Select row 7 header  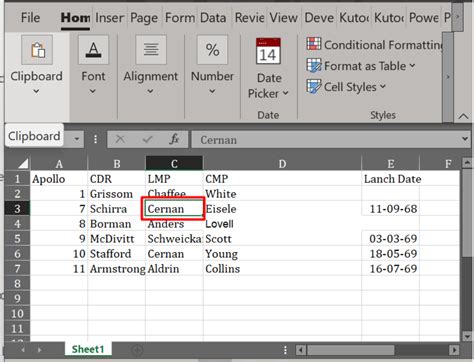click(x=17, y=268)
